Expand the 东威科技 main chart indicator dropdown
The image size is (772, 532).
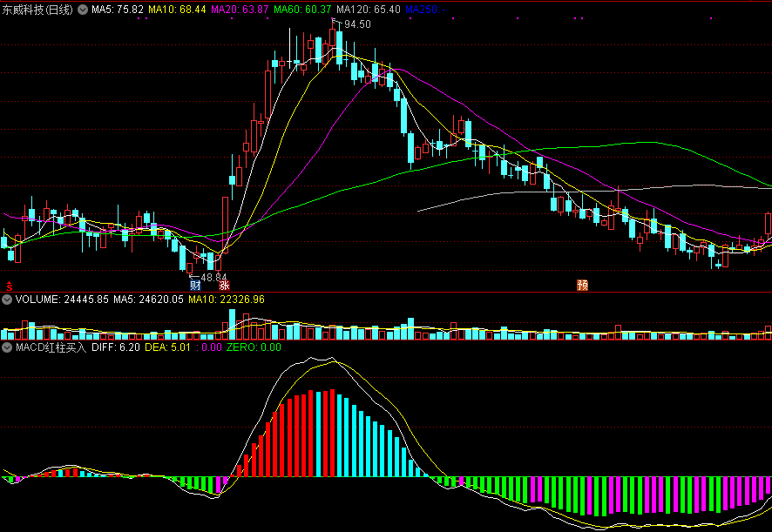coord(83,10)
